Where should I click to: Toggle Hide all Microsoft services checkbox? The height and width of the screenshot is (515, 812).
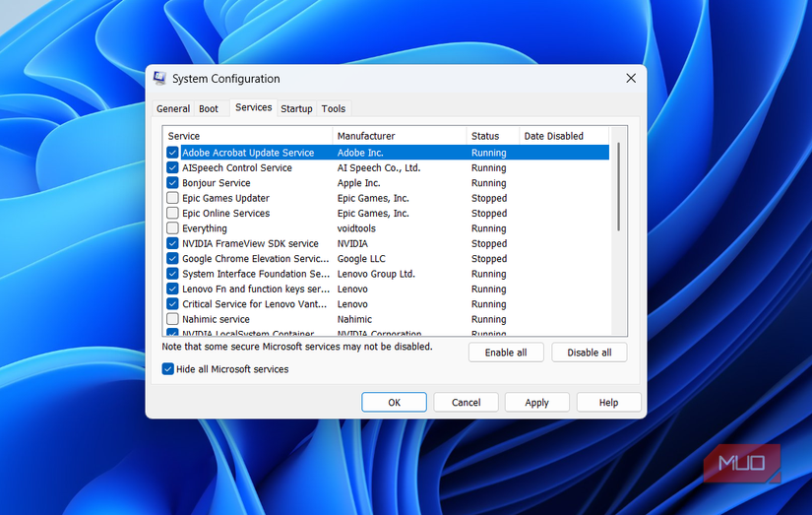(167, 369)
